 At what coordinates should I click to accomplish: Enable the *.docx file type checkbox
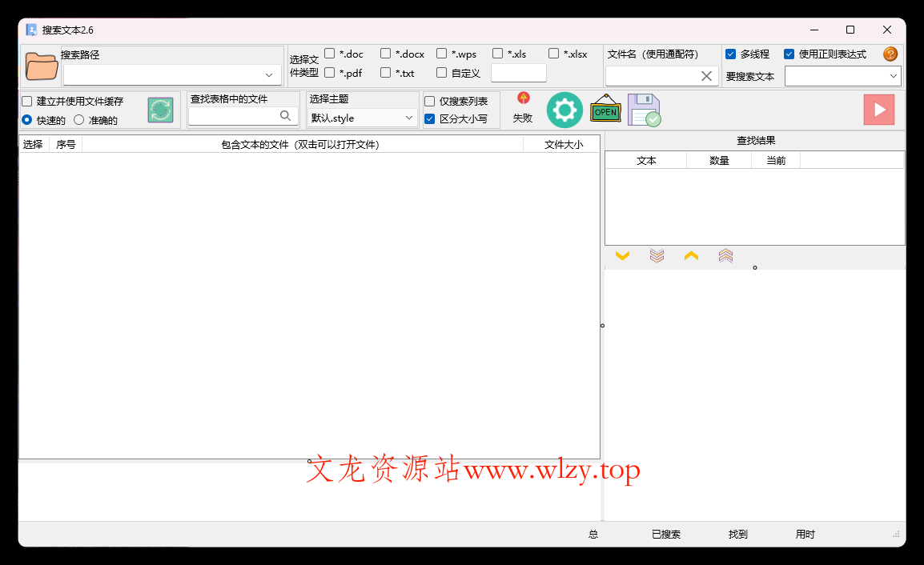point(385,53)
